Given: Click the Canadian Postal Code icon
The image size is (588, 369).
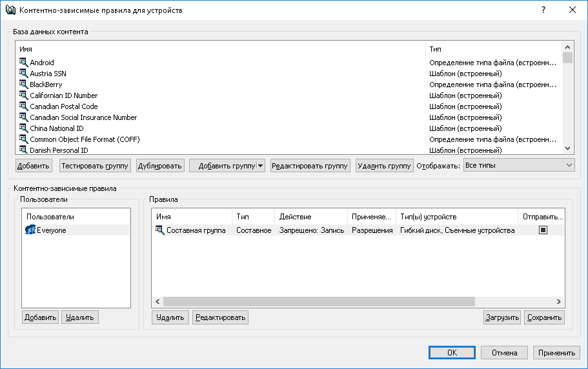Looking at the screenshot, I should click(24, 106).
